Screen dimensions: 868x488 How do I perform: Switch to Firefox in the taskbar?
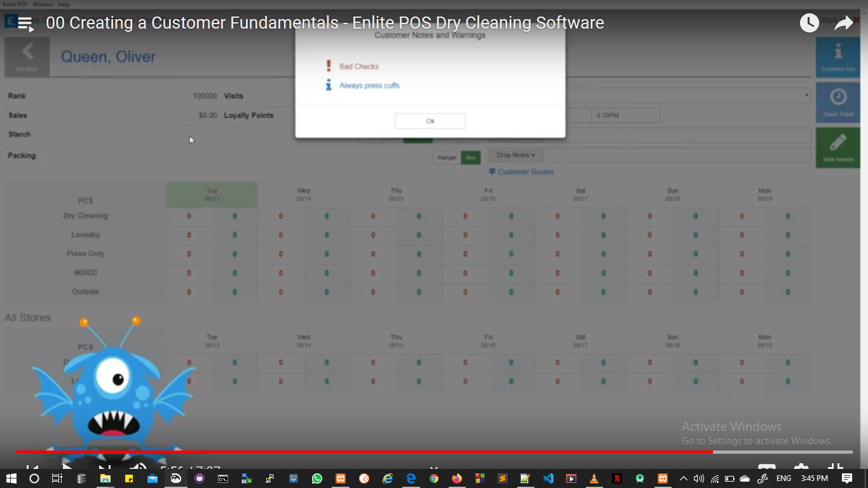click(457, 478)
